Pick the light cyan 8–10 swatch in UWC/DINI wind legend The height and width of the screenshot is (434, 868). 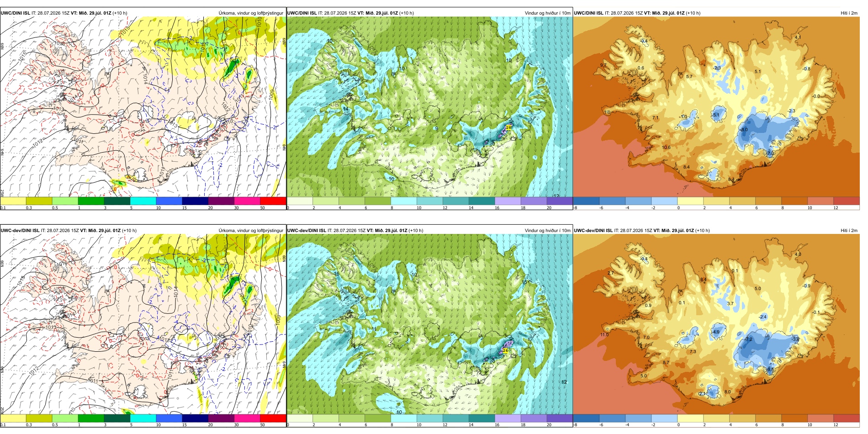coord(403,201)
